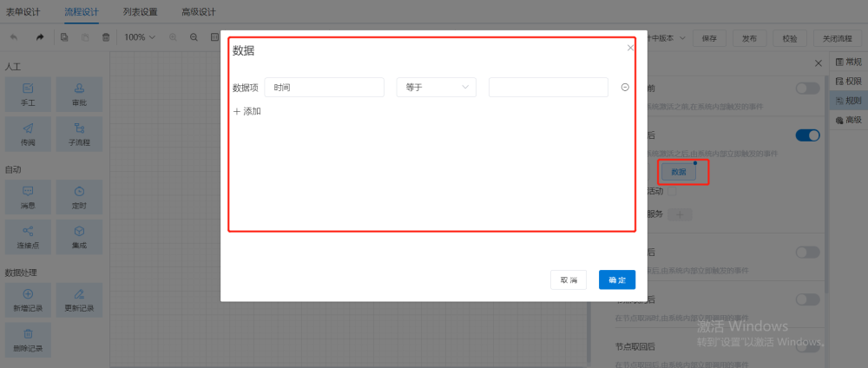Click the trash delete icon in toolbar

(x=106, y=38)
